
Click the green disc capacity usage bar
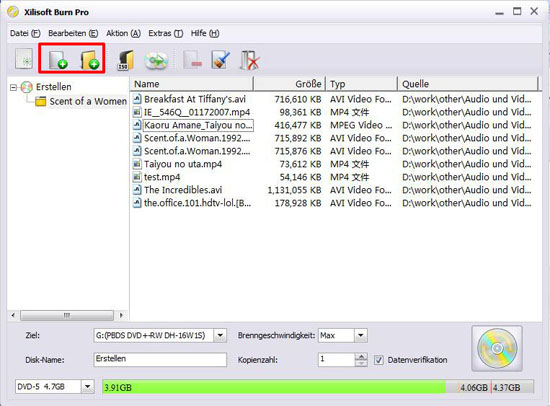tap(274, 387)
